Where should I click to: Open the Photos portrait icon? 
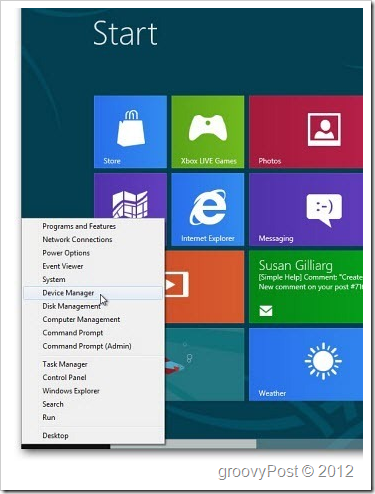click(324, 130)
